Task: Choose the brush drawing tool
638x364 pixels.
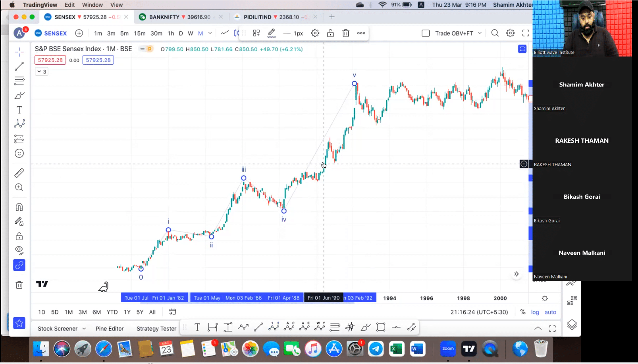Action: (19, 96)
